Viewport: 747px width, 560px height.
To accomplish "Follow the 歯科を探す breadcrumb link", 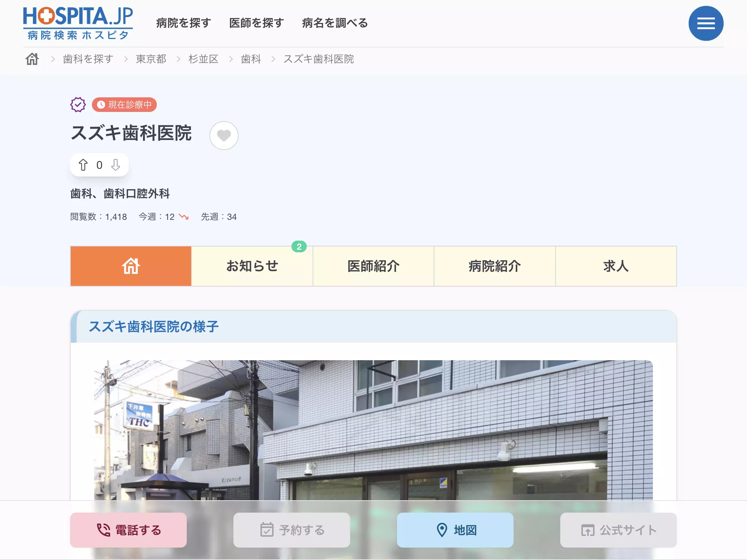I will pyautogui.click(x=88, y=59).
